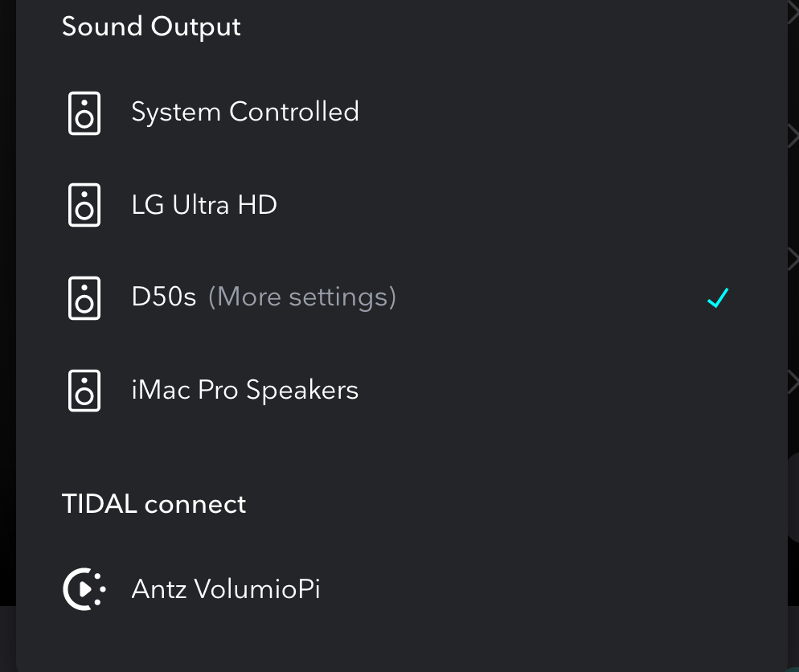Click the speaker icon beside D50s

click(x=84, y=297)
